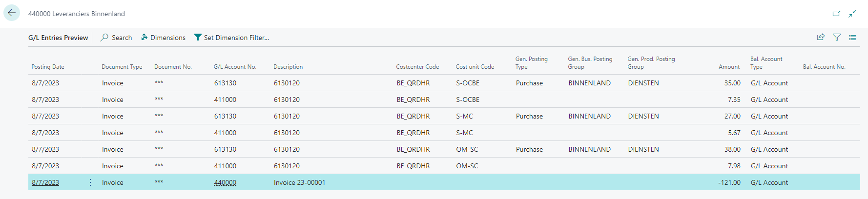Viewport: 868px width, 199px height.
Task: Select the amount 27.00 cell
Action: (732, 116)
